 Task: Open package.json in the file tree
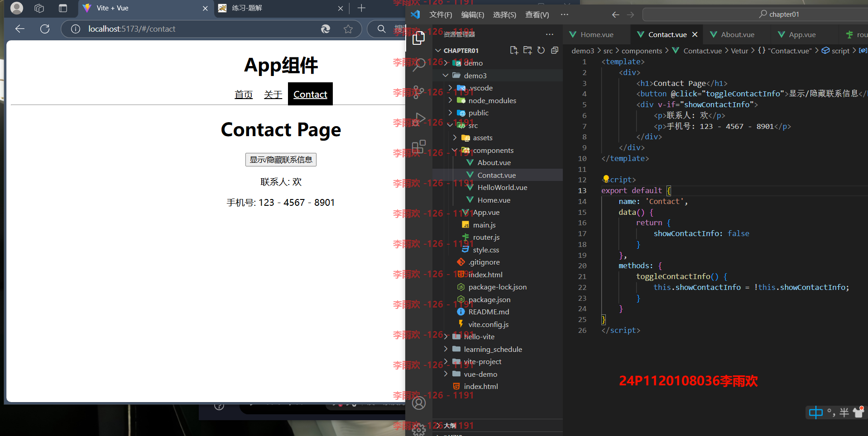point(489,299)
